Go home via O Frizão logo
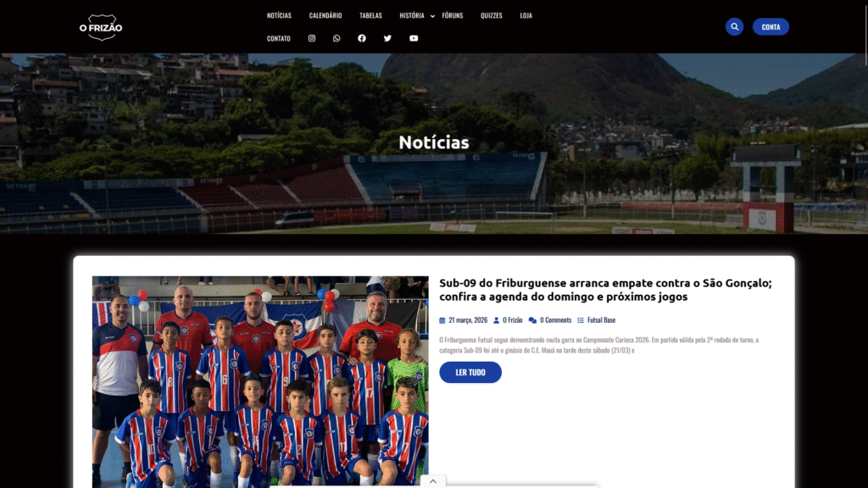Viewport: 868px width, 488px height. [101, 27]
